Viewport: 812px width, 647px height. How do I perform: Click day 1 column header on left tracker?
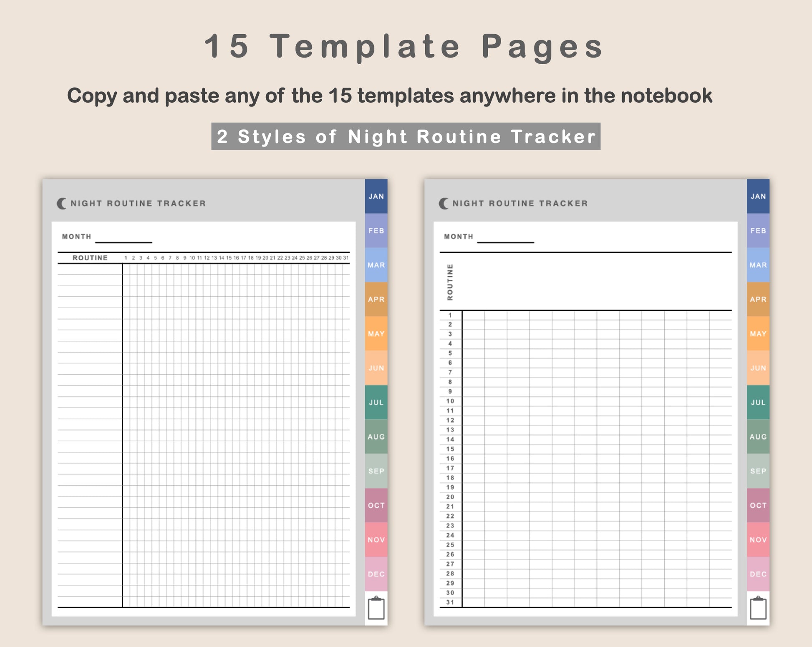point(126,258)
